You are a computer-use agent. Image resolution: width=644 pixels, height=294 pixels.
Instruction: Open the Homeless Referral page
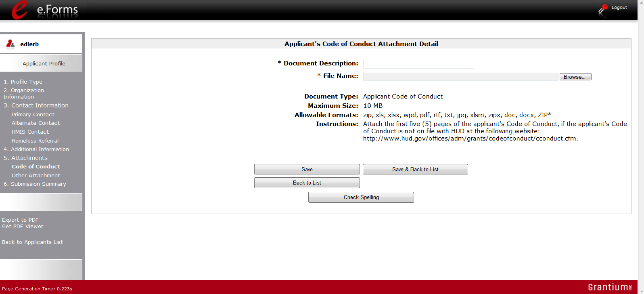35,141
